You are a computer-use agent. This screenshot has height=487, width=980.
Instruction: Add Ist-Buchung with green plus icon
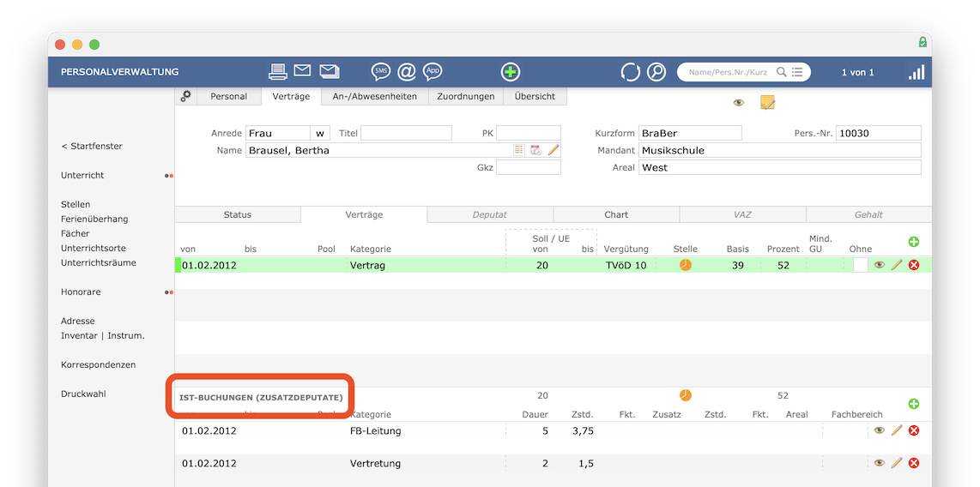point(914,404)
